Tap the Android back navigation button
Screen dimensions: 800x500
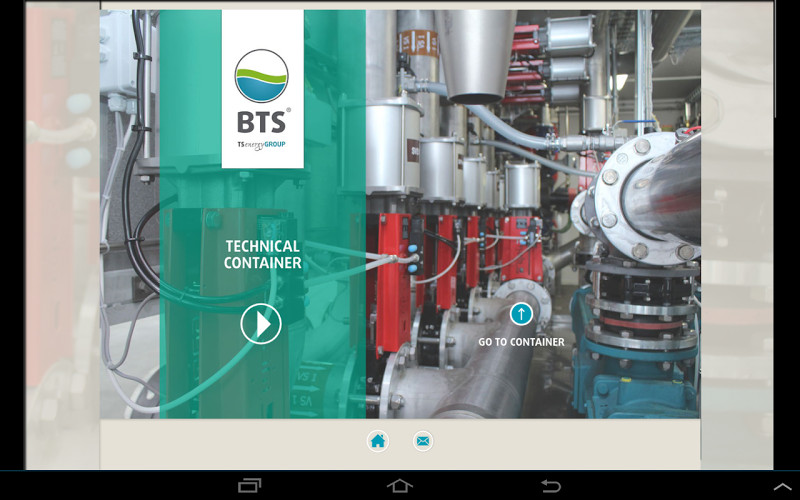tap(551, 485)
